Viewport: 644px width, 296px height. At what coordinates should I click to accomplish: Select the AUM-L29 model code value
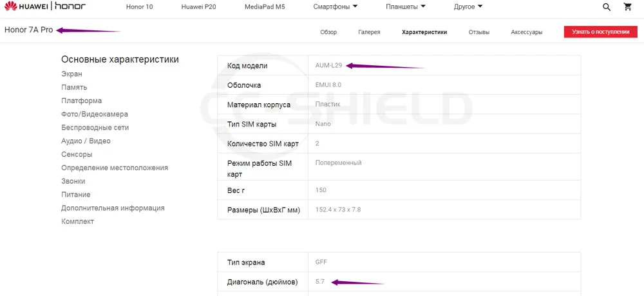(328, 65)
